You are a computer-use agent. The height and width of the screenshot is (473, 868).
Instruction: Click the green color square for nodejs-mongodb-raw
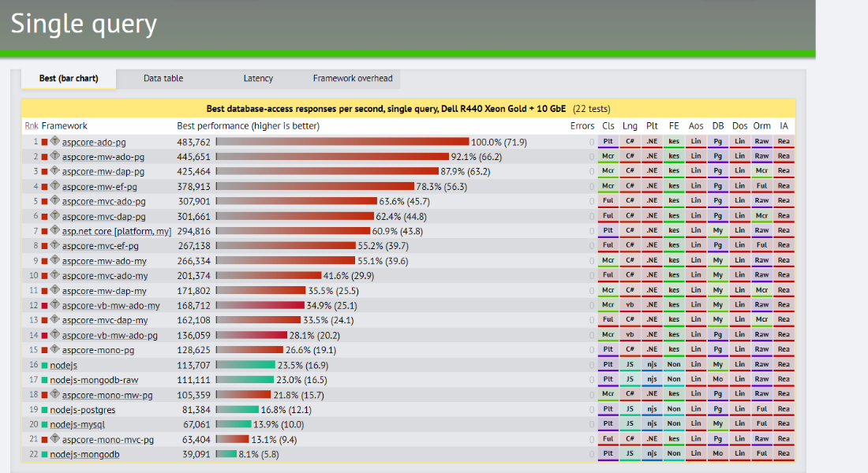tap(44, 380)
